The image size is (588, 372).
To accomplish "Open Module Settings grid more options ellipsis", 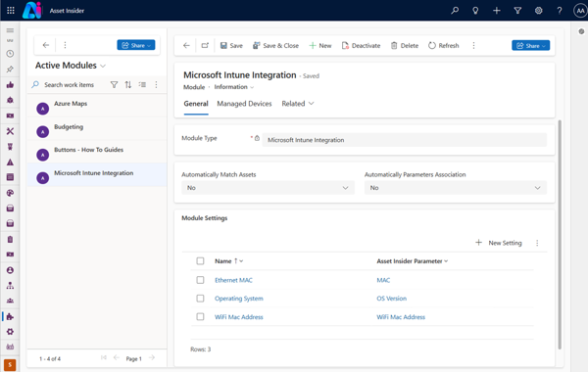I will (x=537, y=243).
